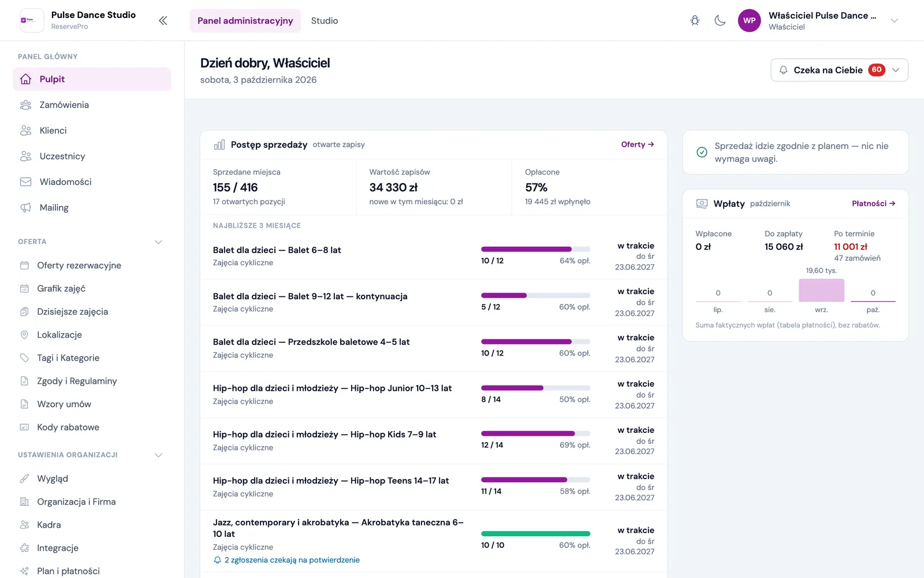Click the Wygląd brush icon
924x578 pixels.
(24, 479)
